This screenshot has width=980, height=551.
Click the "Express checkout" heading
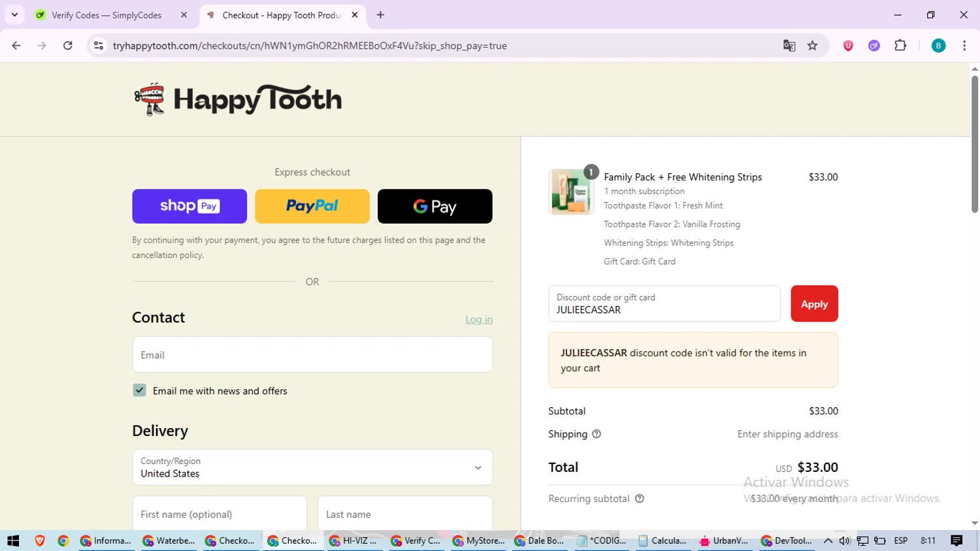point(312,172)
